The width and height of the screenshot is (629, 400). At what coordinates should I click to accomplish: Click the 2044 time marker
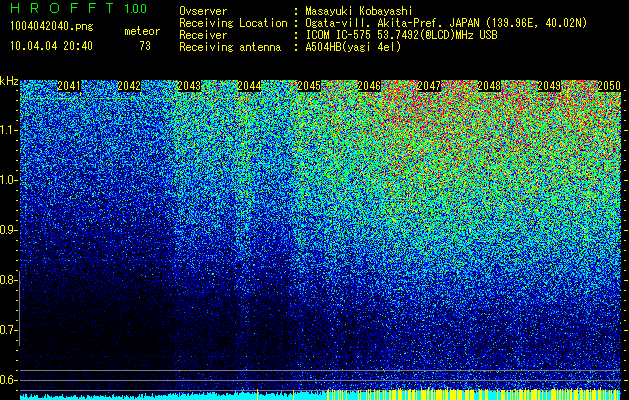(249, 86)
